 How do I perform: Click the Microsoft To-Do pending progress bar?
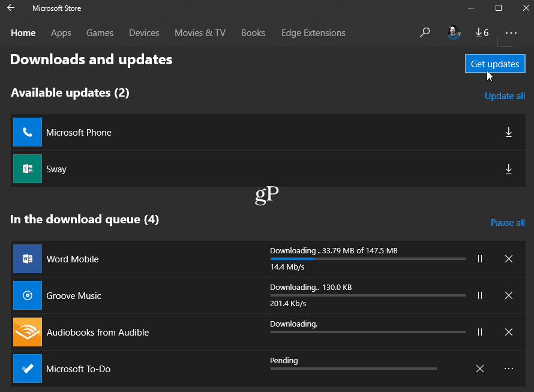tap(353, 369)
